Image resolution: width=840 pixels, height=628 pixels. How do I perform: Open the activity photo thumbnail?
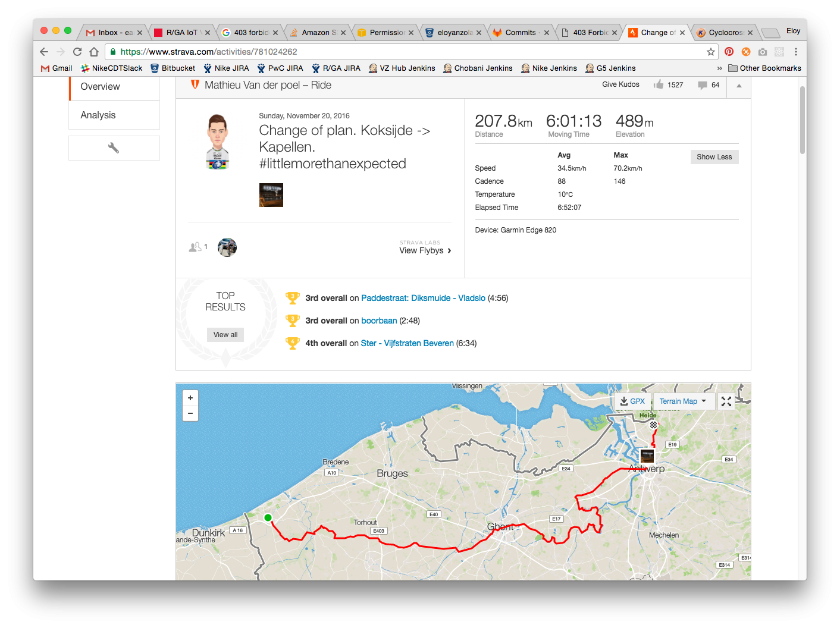[271, 195]
